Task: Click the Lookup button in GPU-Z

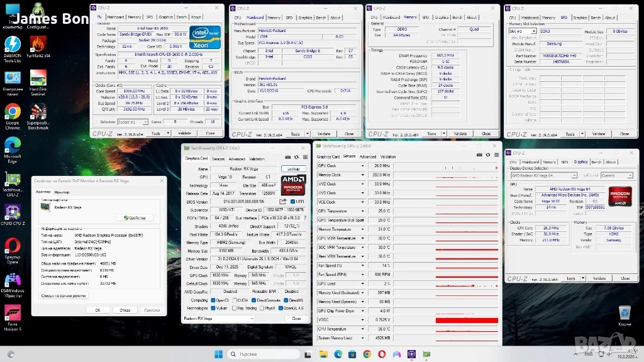Action: click(293, 169)
